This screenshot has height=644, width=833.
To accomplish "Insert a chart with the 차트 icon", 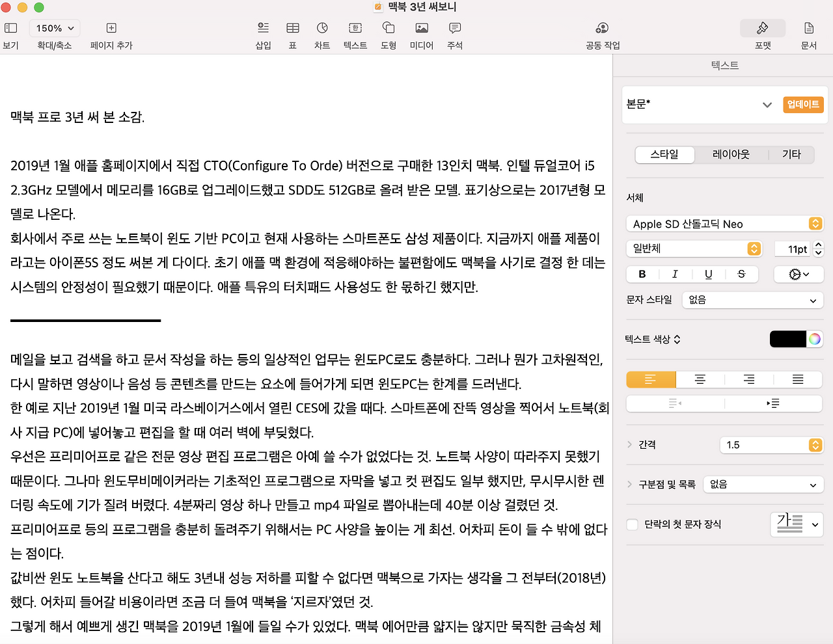I will click(x=322, y=28).
